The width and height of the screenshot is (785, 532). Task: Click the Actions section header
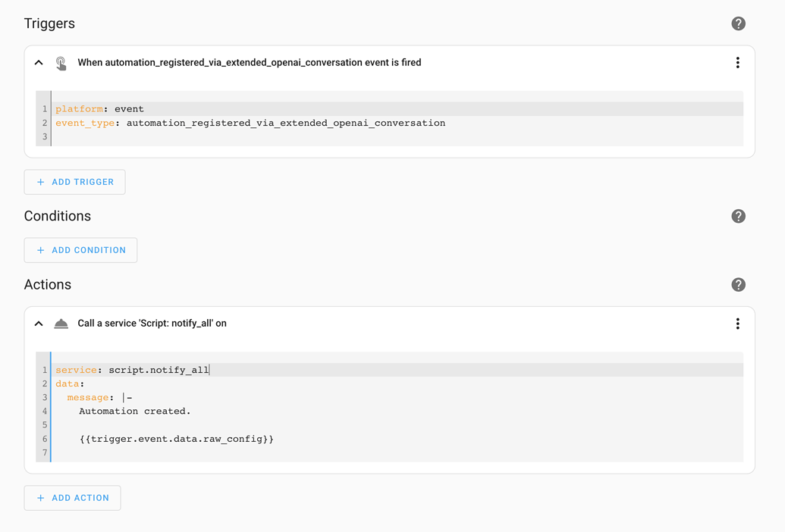click(x=48, y=284)
